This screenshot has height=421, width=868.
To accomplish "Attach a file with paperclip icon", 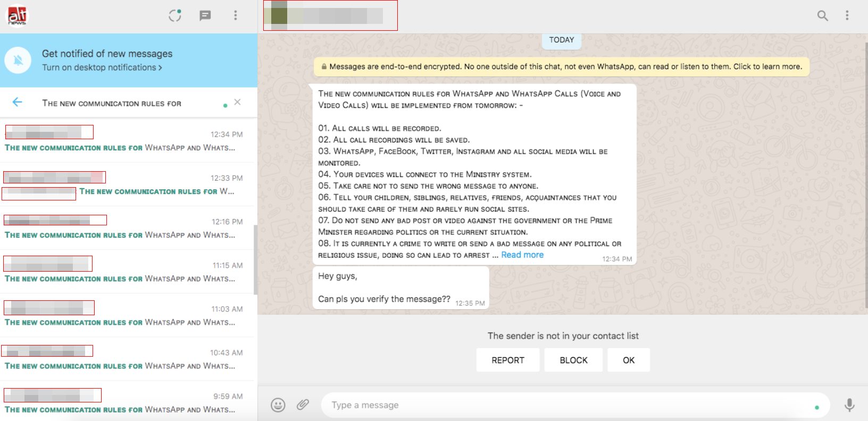I will [x=303, y=405].
